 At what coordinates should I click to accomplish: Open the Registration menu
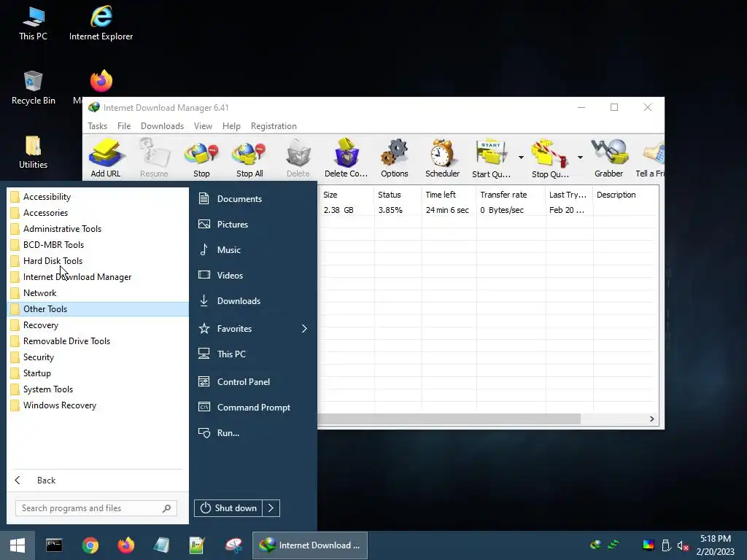[x=274, y=126]
